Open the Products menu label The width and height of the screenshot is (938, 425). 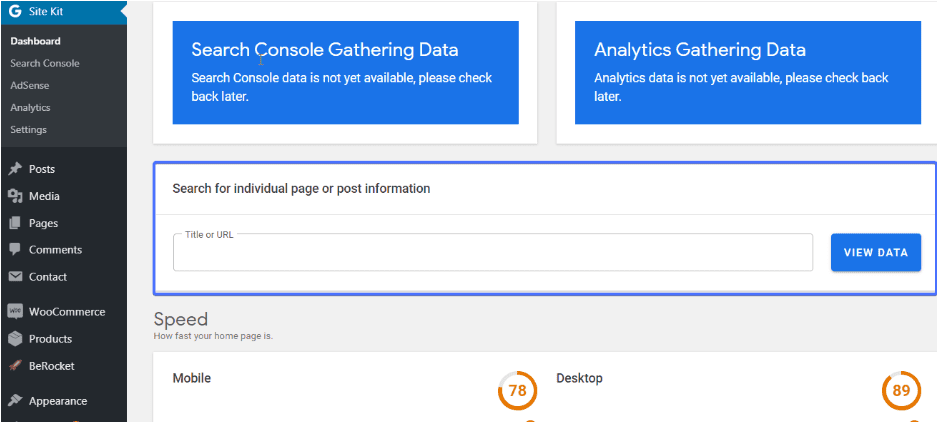point(50,339)
